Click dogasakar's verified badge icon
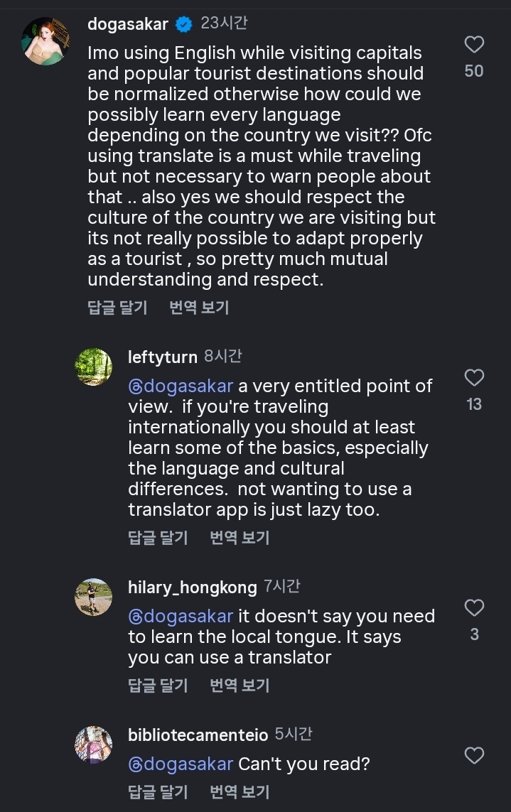The width and height of the screenshot is (511, 812). [184, 24]
